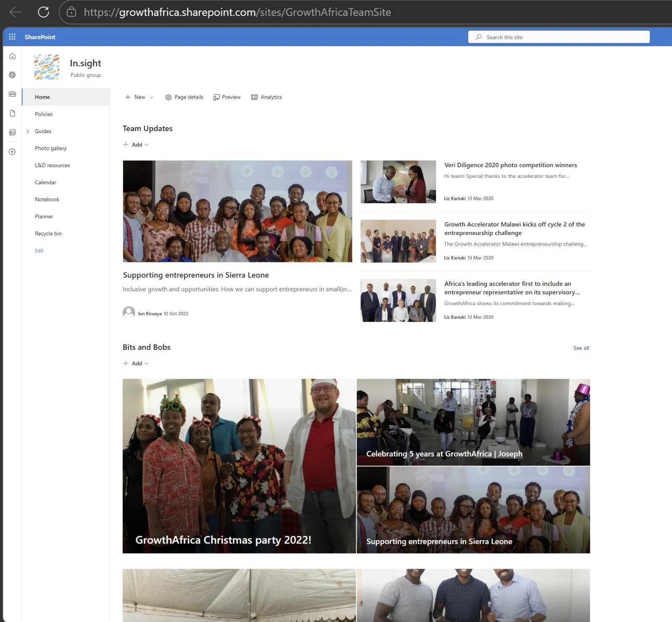Click 'GrowthAfrica shows its commitment' preview text
Viewport: 672px width, 622px height.
click(509, 303)
